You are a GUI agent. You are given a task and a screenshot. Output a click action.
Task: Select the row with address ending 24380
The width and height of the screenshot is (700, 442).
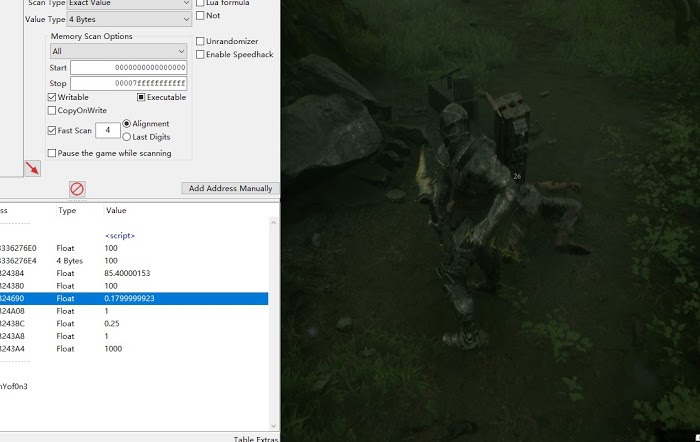click(x=134, y=286)
